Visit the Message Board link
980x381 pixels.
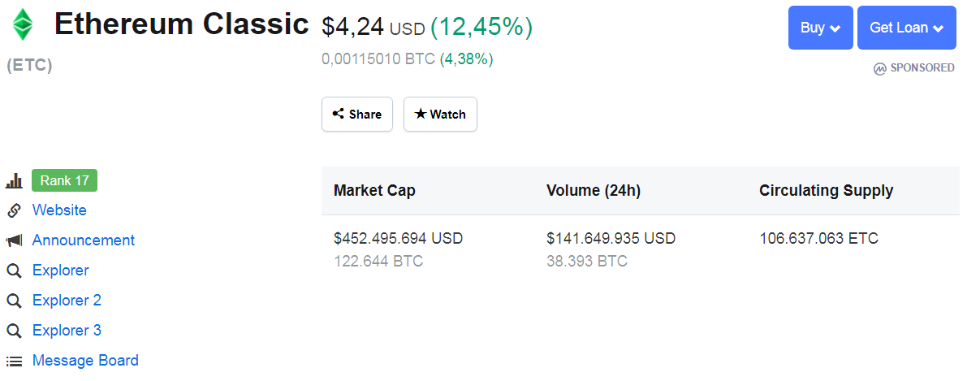pyautogui.click(x=85, y=361)
